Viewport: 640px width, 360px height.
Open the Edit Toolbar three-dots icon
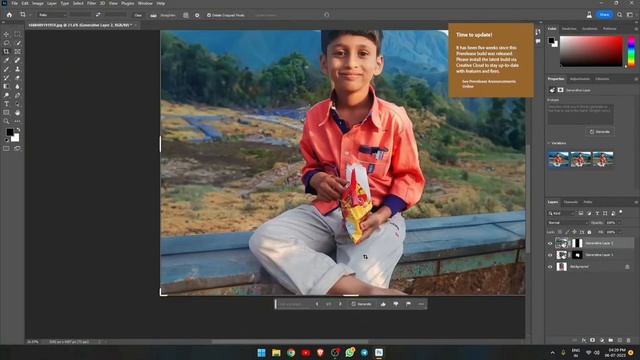(17, 121)
